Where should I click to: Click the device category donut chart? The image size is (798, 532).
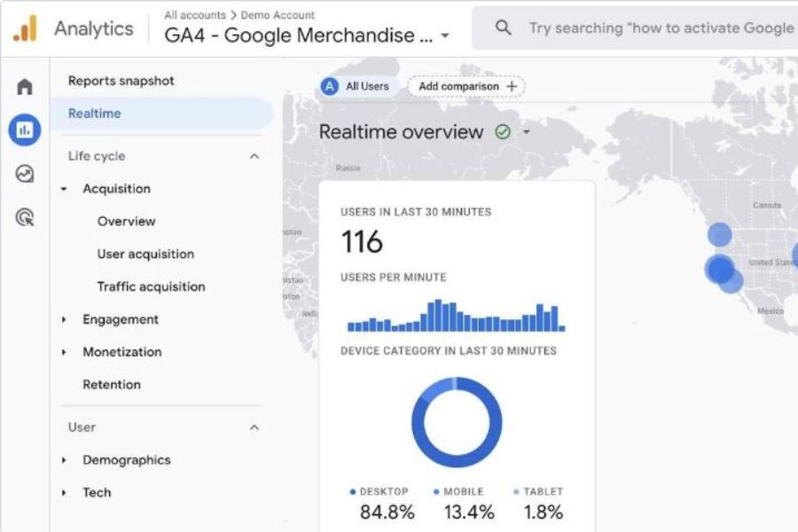457,422
